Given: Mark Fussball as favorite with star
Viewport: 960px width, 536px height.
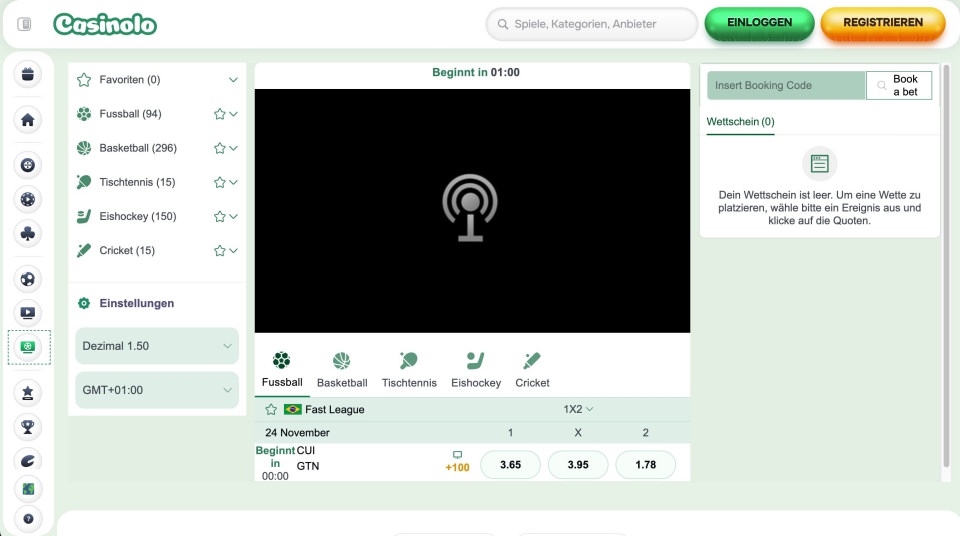Looking at the screenshot, I should (x=219, y=114).
